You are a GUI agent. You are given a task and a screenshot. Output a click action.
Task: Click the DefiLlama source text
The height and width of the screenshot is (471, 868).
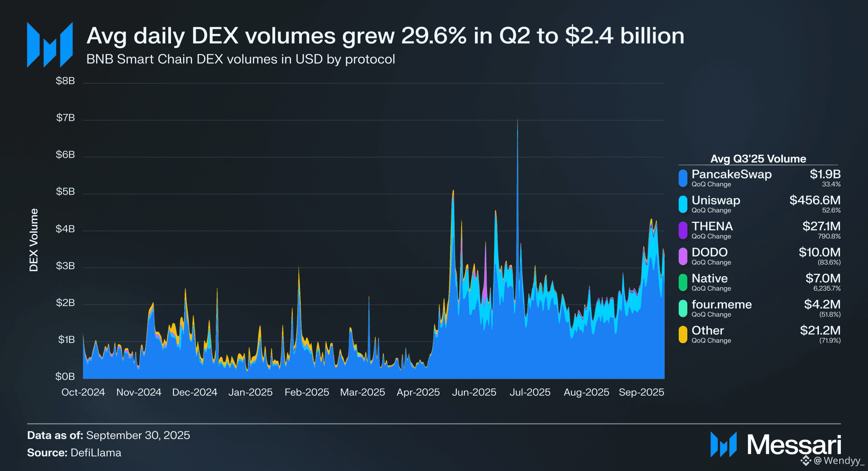(96, 453)
